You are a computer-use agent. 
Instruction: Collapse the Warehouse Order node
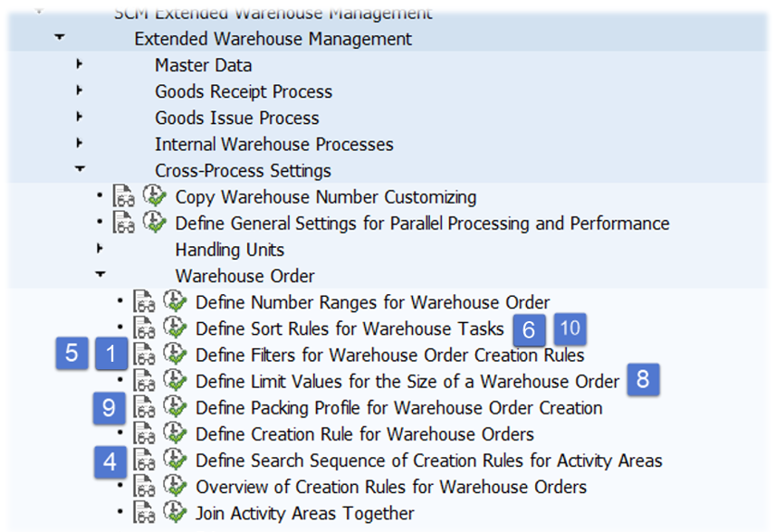pyautogui.click(x=101, y=274)
